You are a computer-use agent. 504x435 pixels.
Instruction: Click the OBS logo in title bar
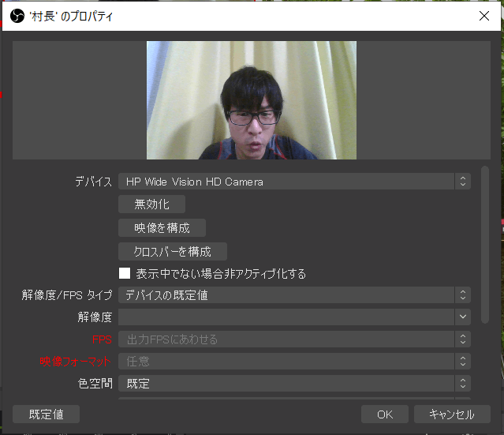(x=17, y=16)
